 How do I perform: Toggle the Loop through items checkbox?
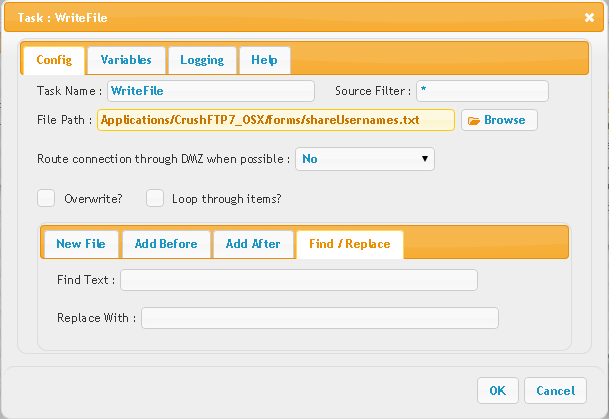pyautogui.click(x=155, y=198)
